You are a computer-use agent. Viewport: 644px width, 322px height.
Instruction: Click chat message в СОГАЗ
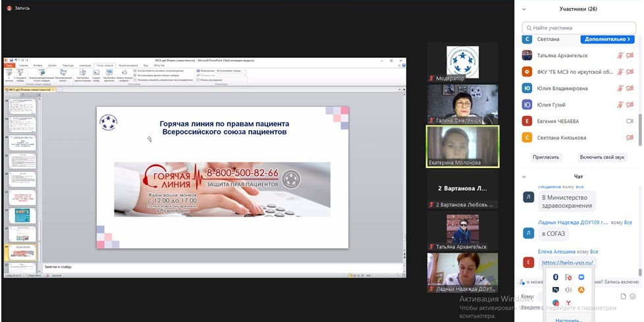pyautogui.click(x=553, y=234)
